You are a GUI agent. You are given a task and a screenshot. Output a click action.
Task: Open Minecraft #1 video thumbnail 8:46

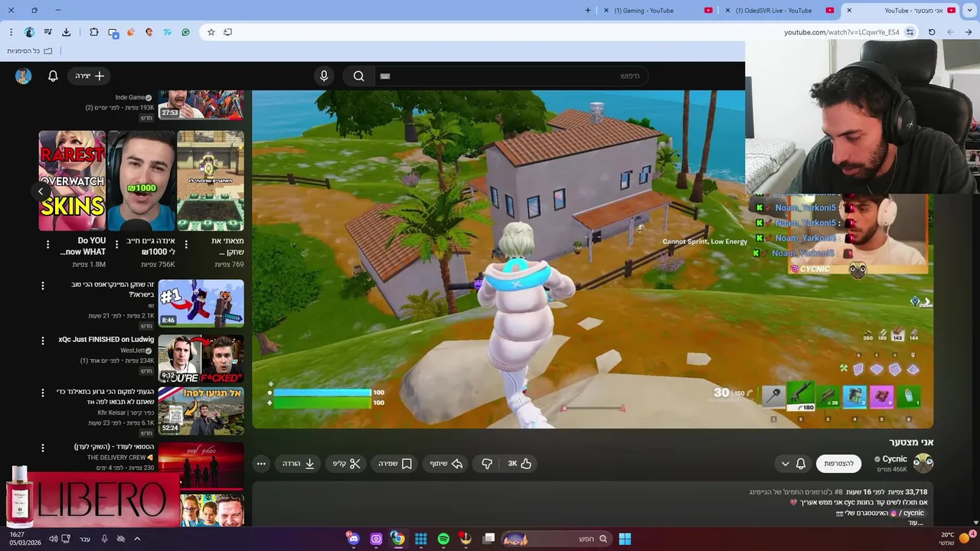201,303
